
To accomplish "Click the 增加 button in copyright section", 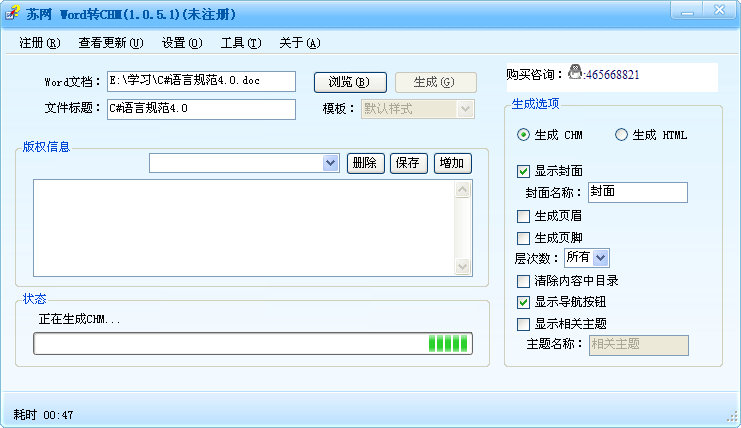I will coord(452,163).
